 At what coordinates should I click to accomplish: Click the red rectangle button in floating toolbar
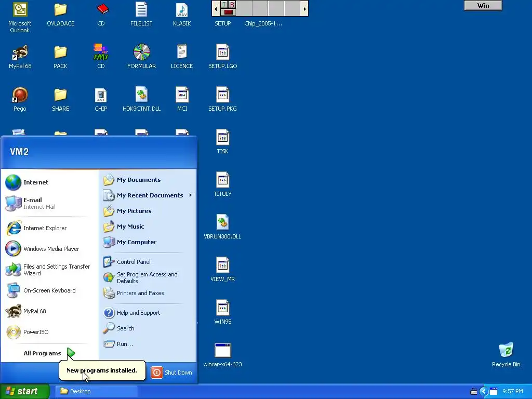pos(228,12)
